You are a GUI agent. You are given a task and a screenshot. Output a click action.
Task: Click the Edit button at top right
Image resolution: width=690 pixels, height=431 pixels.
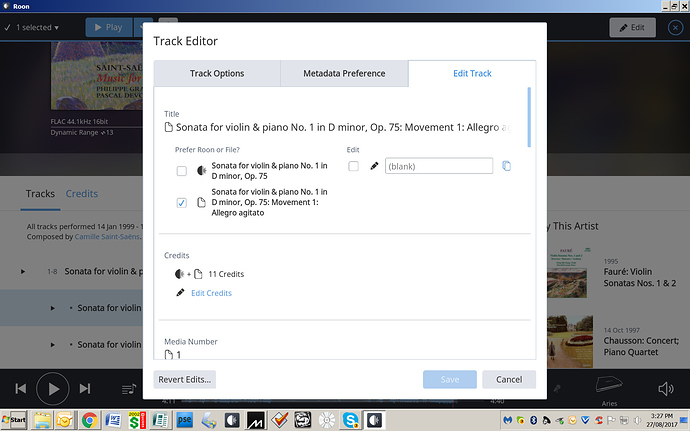tap(632, 27)
